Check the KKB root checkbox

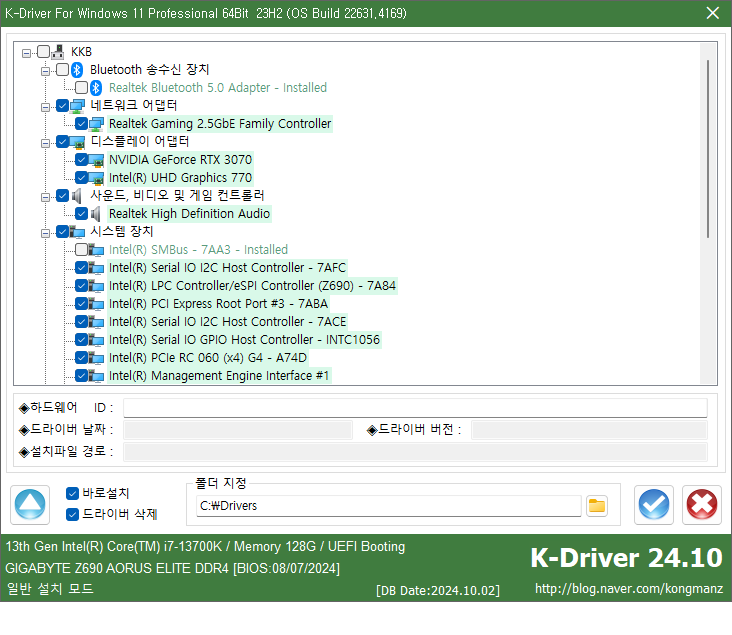[43, 51]
